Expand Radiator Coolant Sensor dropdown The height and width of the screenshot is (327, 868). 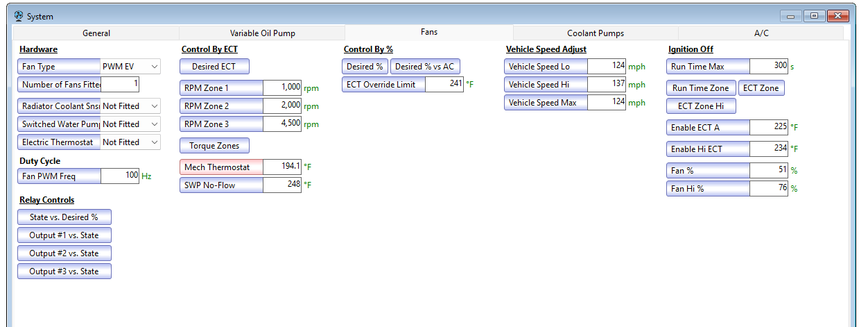tap(130, 106)
